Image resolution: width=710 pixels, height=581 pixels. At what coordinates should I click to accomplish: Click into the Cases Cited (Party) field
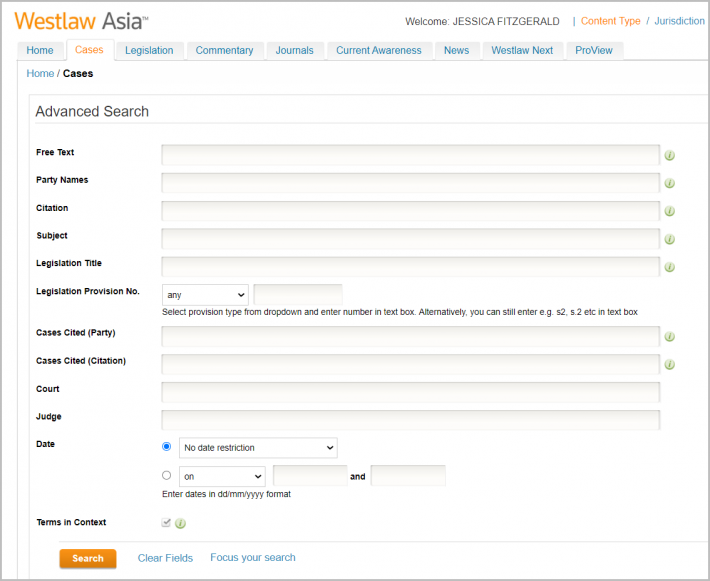(411, 336)
